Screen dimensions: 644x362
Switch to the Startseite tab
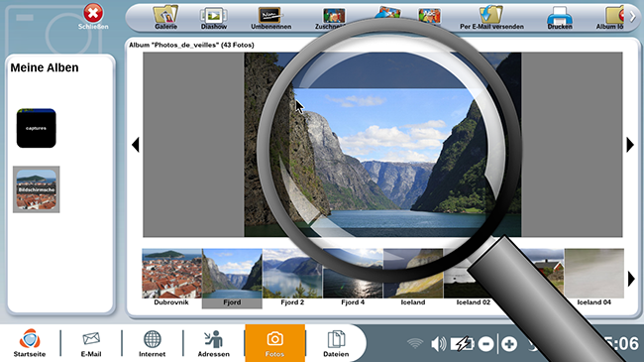30,343
